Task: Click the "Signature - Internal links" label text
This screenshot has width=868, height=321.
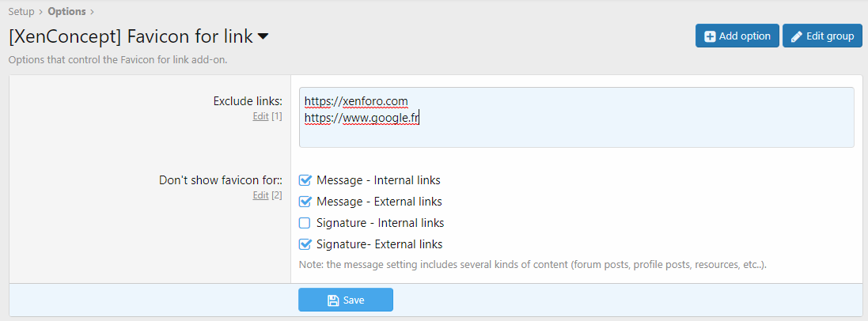Action: click(380, 223)
